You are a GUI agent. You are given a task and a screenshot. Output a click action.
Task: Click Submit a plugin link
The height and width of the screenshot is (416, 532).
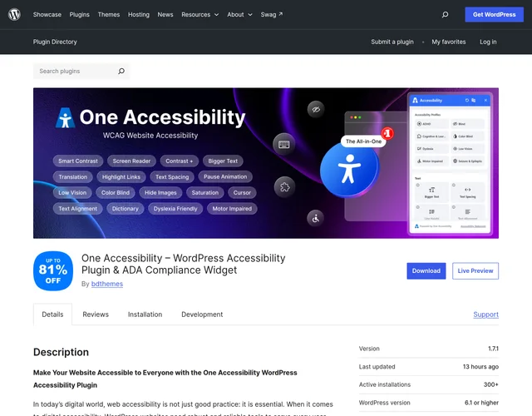tap(392, 42)
